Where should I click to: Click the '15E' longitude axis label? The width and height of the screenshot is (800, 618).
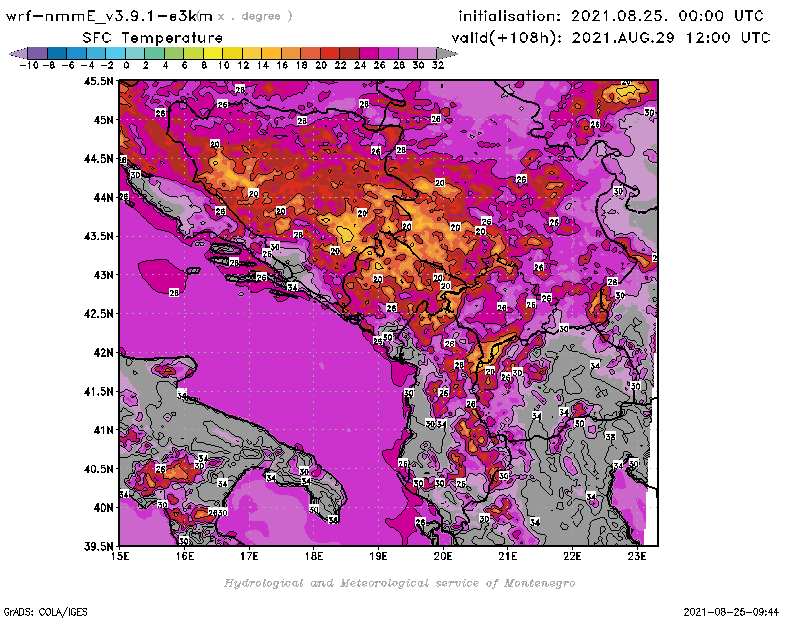pos(120,556)
